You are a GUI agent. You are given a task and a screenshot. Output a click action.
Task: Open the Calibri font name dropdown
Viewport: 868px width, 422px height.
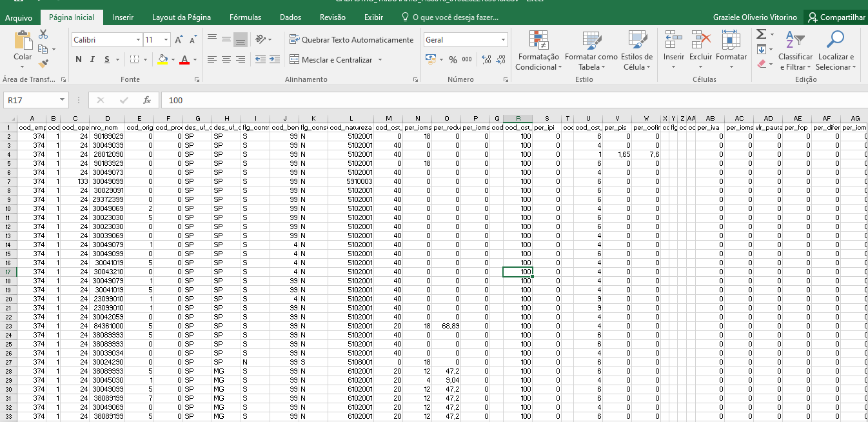point(138,40)
